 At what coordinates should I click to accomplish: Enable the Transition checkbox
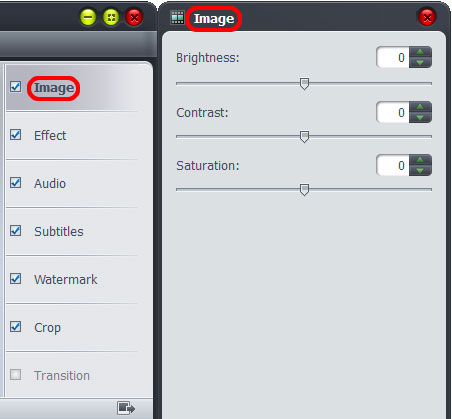point(16,375)
